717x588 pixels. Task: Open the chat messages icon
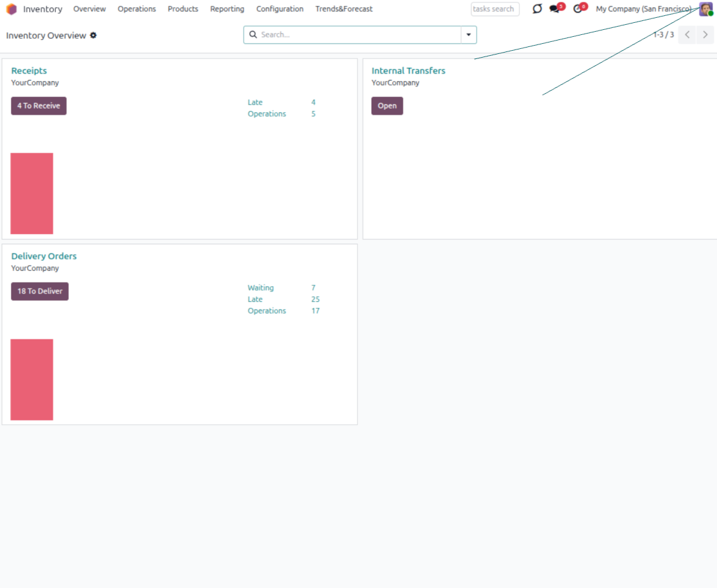tap(555, 9)
